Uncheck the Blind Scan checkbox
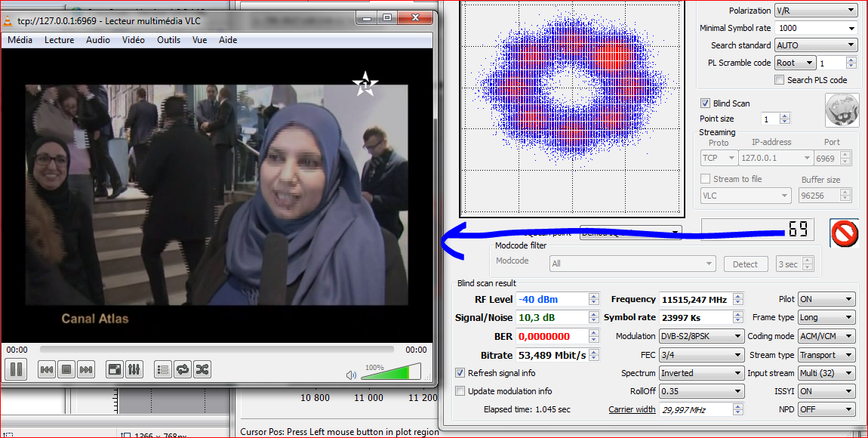Screen dimensions: 868x438 pyautogui.click(x=705, y=103)
